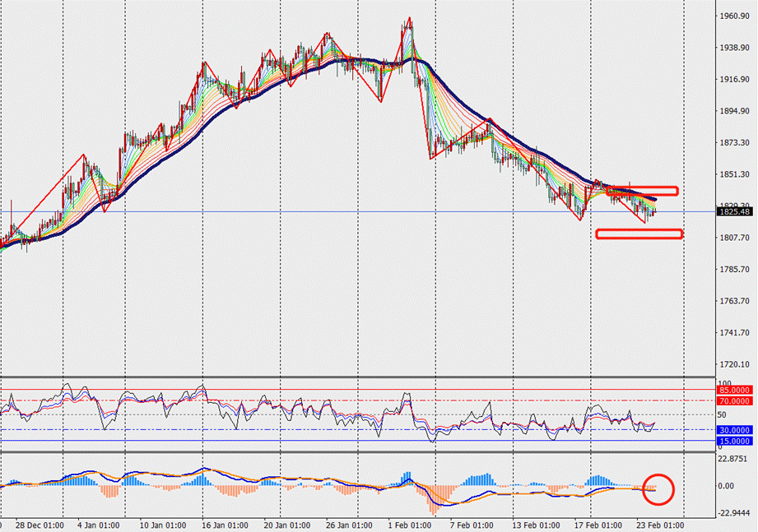Viewport: 758px width, 532px height.
Task: Click the -22.9444 MACD scale label
Action: tap(734, 513)
